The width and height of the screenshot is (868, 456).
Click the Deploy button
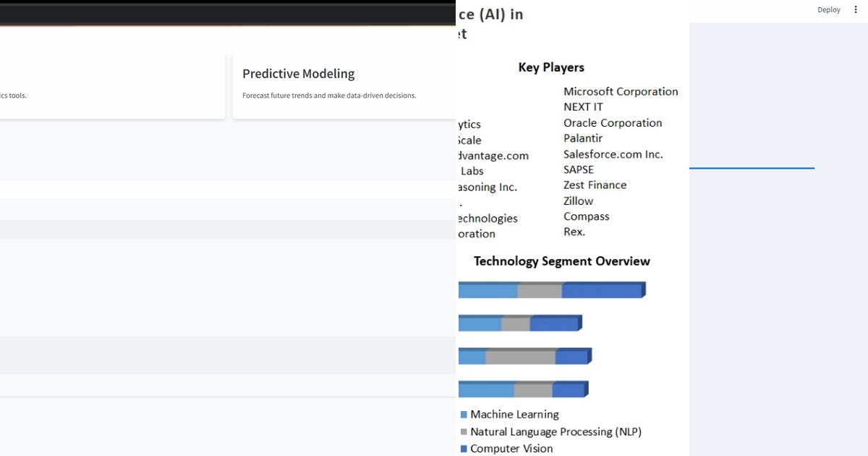tap(828, 9)
